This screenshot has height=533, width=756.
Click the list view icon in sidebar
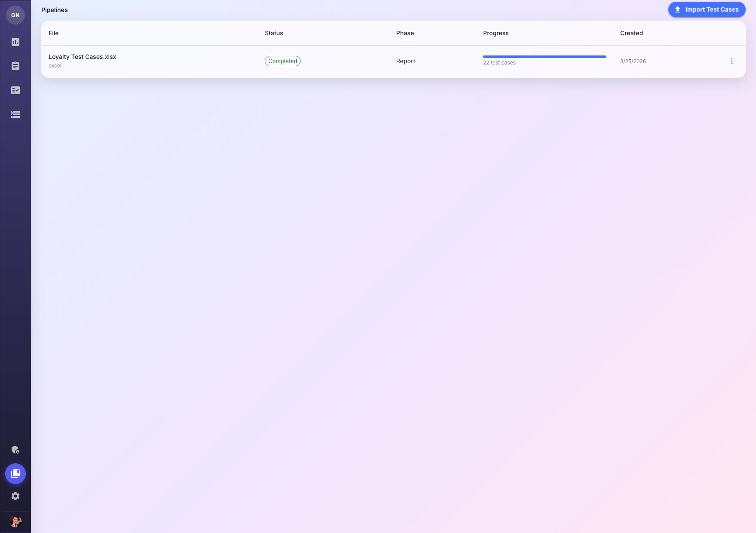[15, 114]
